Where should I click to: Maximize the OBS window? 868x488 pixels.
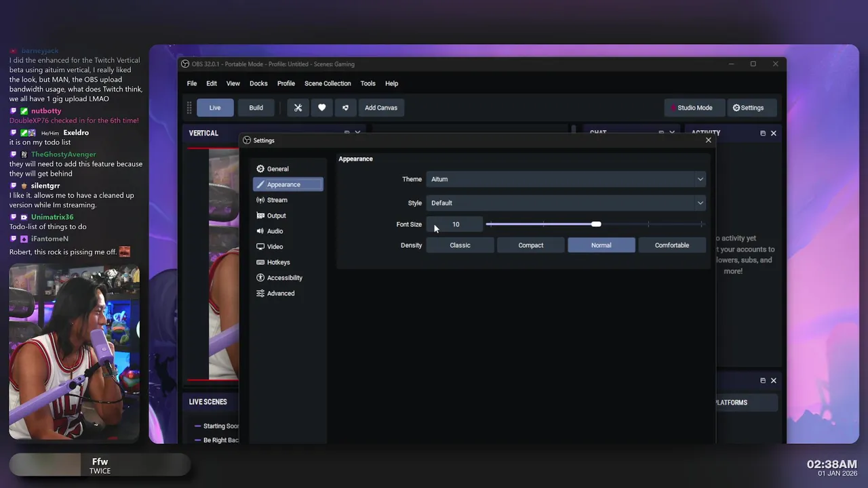[x=753, y=64]
